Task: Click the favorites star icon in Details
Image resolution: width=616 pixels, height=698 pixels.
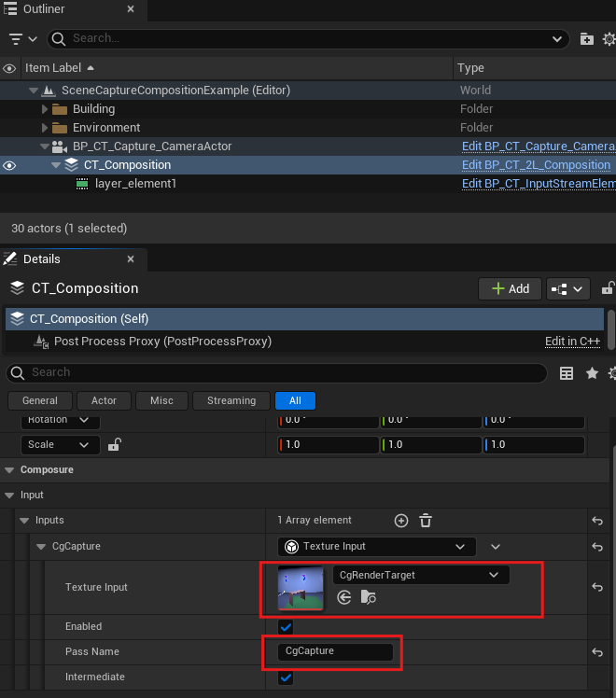Action: click(592, 373)
